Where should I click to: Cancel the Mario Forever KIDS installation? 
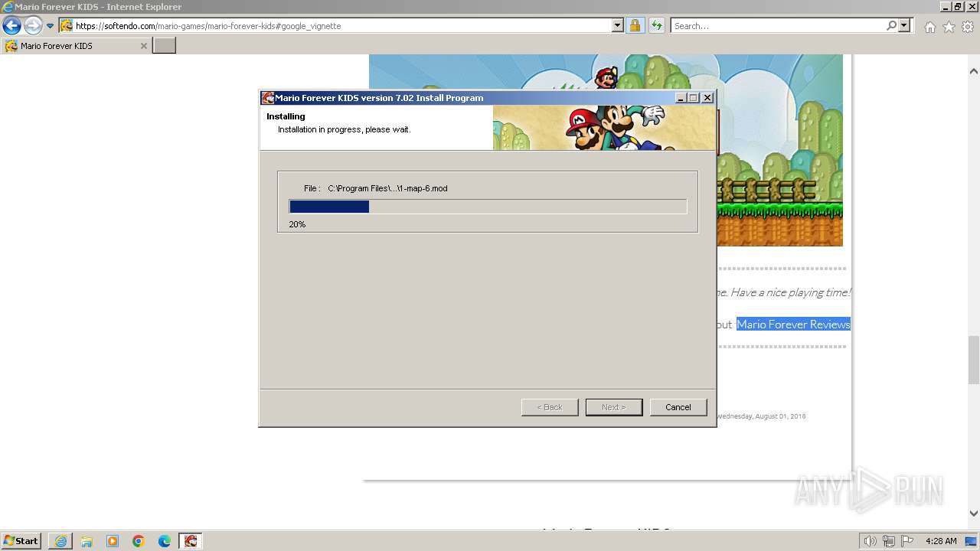tap(678, 407)
